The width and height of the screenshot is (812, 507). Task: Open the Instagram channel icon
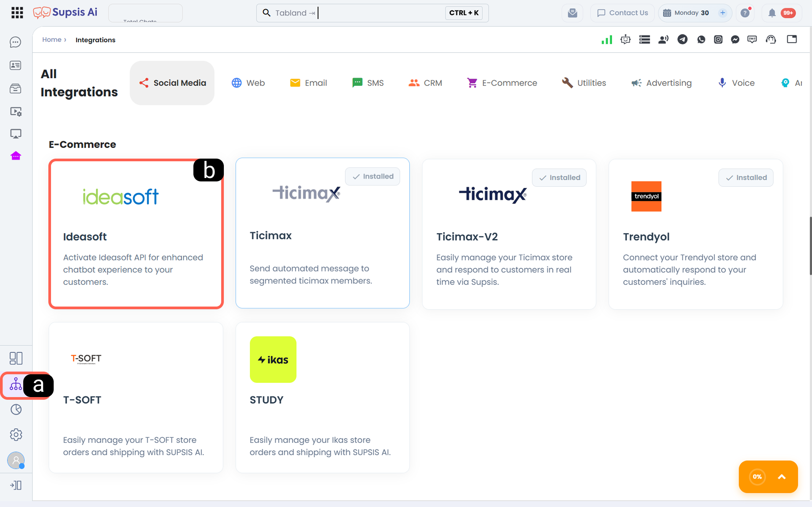pos(718,40)
